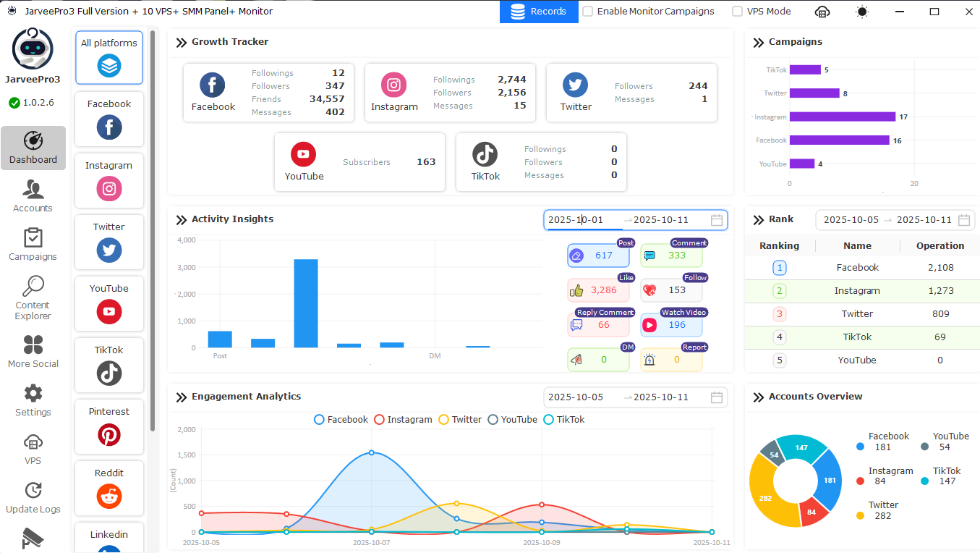Open the Rank date range calendar

pyautogui.click(x=964, y=220)
